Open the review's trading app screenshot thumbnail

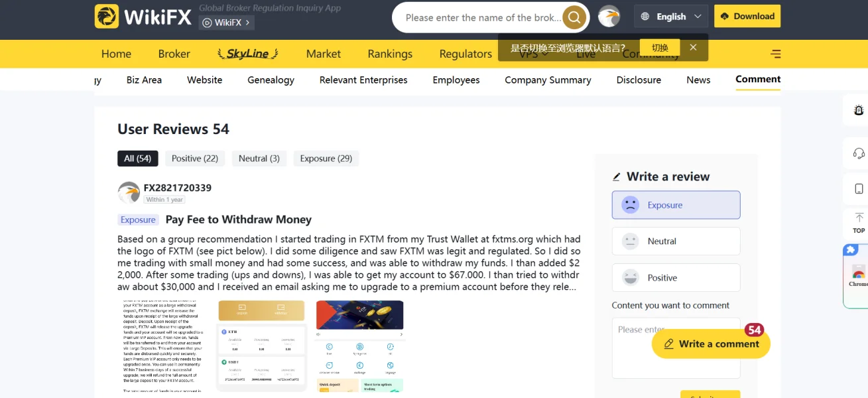pos(359,346)
